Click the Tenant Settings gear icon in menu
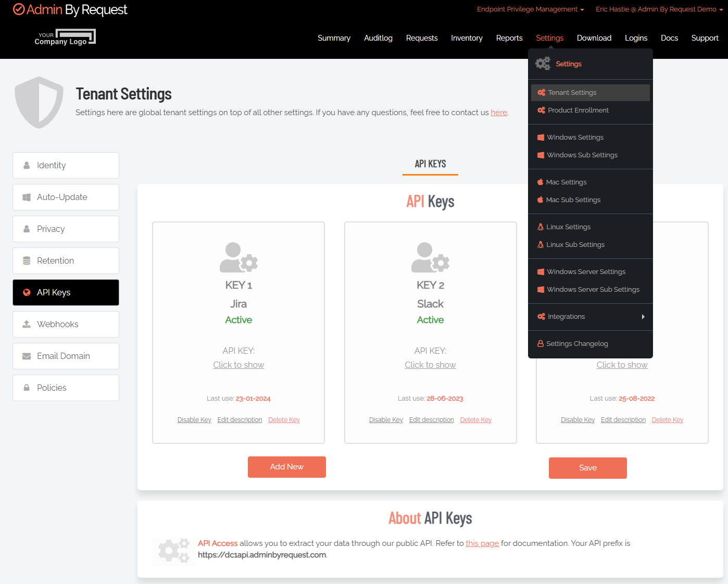 (542, 93)
